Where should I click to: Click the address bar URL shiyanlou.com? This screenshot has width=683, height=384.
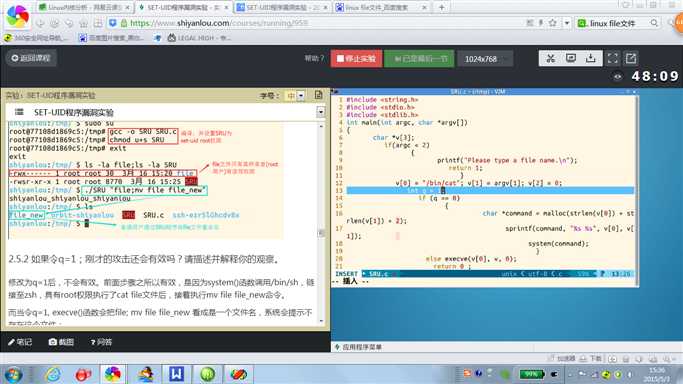click(x=219, y=23)
